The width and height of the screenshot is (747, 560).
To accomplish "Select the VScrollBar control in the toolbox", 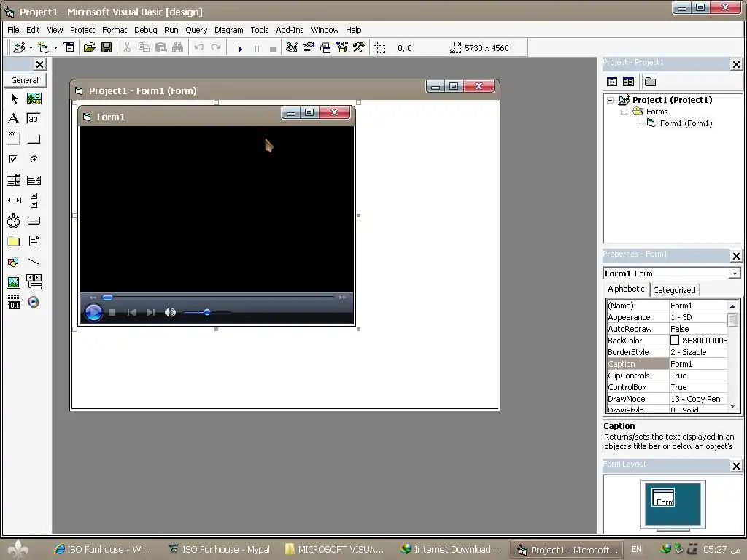I will pyautogui.click(x=34, y=201).
